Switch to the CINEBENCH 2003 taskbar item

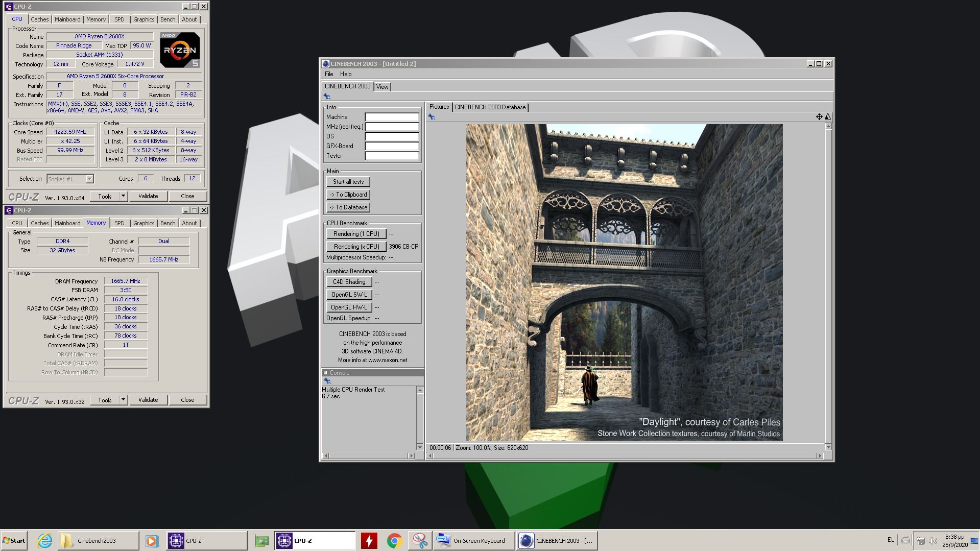557,540
